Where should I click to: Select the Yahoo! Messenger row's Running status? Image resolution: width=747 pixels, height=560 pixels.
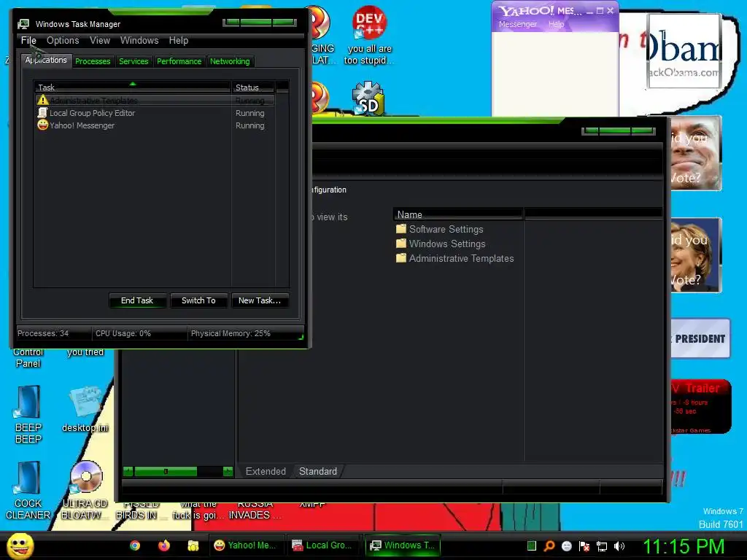pyautogui.click(x=249, y=125)
